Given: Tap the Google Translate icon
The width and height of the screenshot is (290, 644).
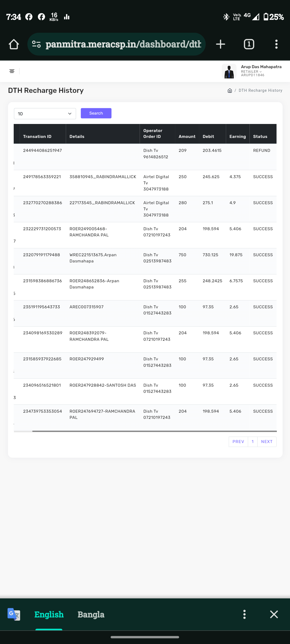Looking at the screenshot, I should (x=14, y=614).
